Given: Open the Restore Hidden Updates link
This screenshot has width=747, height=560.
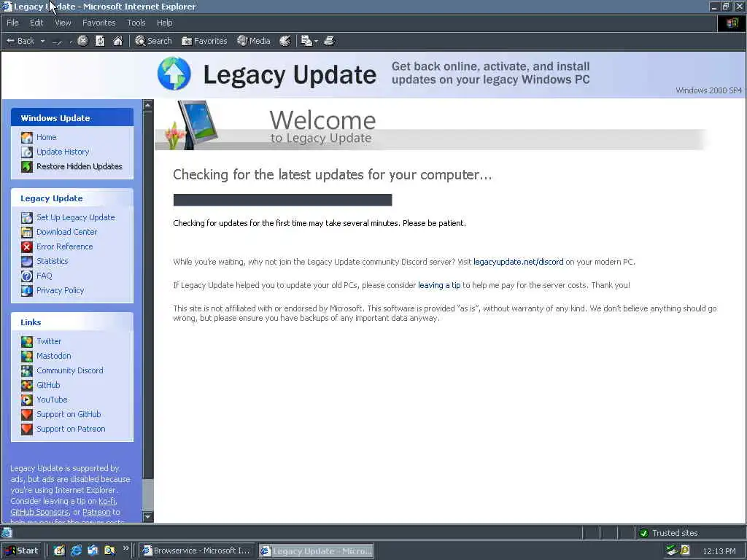Looking at the screenshot, I should [79, 166].
